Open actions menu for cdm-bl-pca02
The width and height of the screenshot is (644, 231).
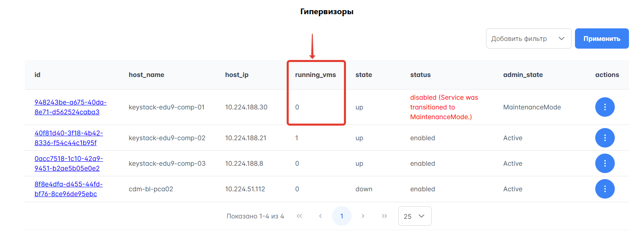tap(605, 189)
